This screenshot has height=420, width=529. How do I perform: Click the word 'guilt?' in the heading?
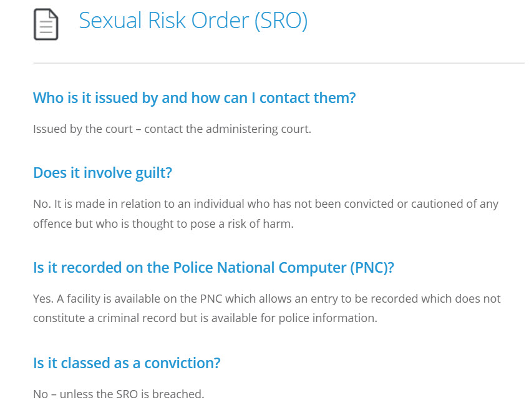tap(154, 173)
